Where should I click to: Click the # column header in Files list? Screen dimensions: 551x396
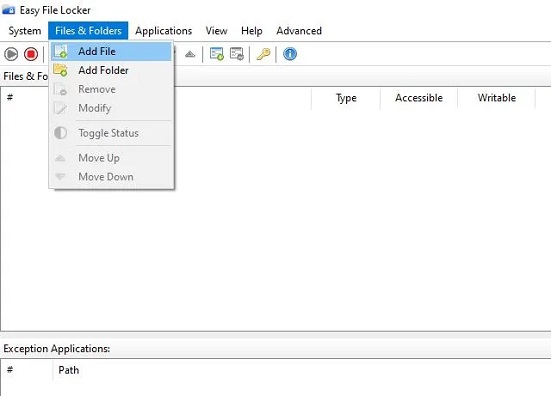tap(10, 97)
